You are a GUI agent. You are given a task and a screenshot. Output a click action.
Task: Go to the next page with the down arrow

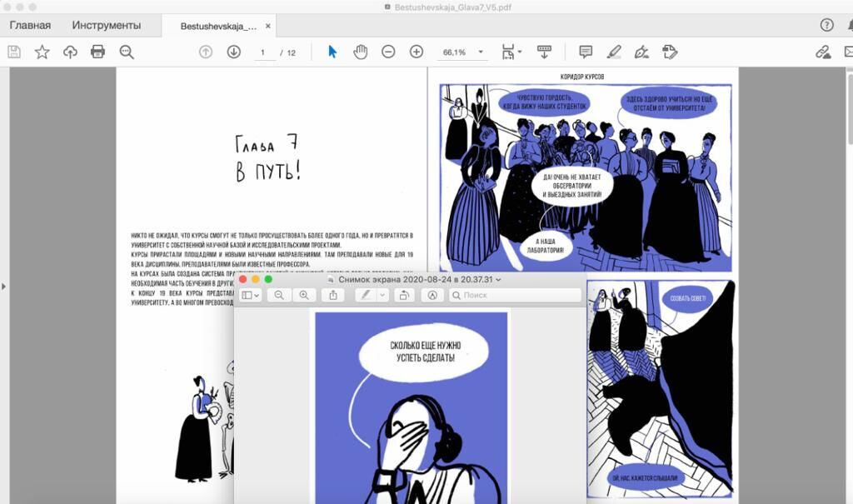(234, 52)
